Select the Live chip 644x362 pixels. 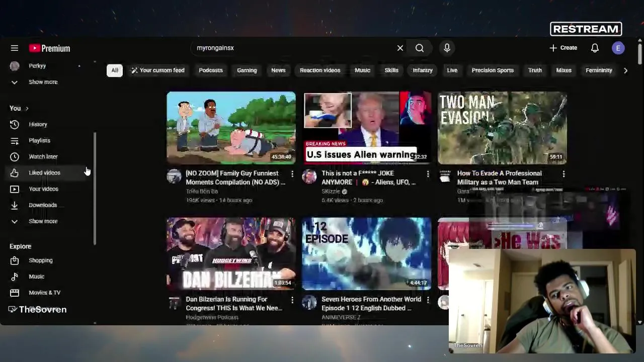point(452,70)
